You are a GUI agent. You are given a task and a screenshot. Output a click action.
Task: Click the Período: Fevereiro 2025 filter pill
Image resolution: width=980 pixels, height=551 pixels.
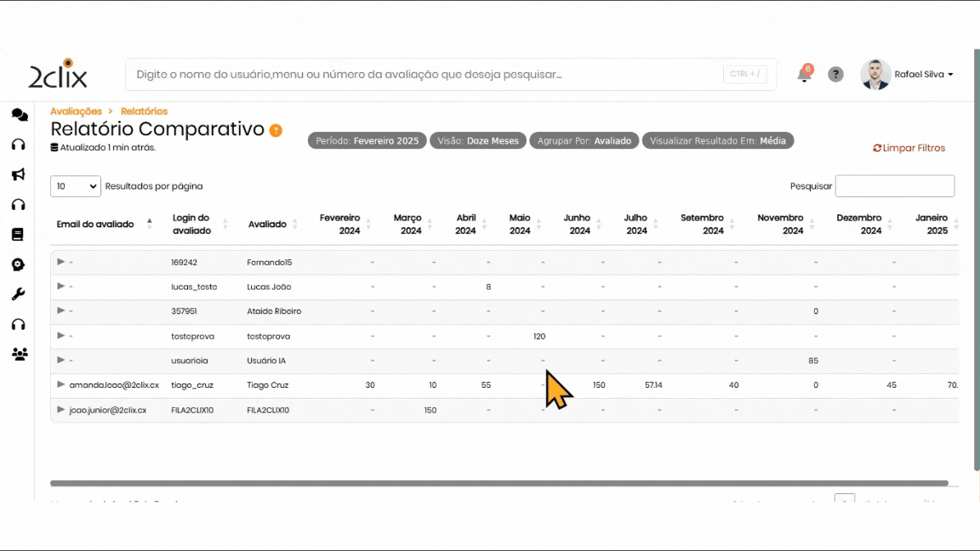click(367, 141)
